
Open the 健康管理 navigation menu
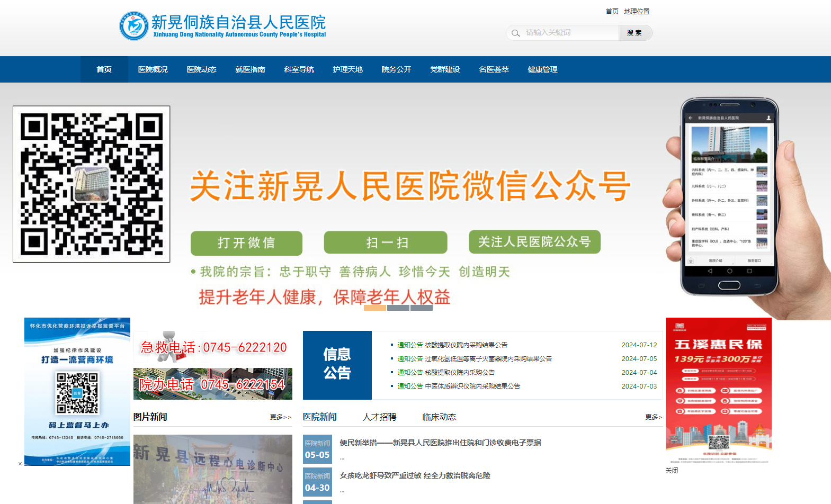click(x=542, y=69)
